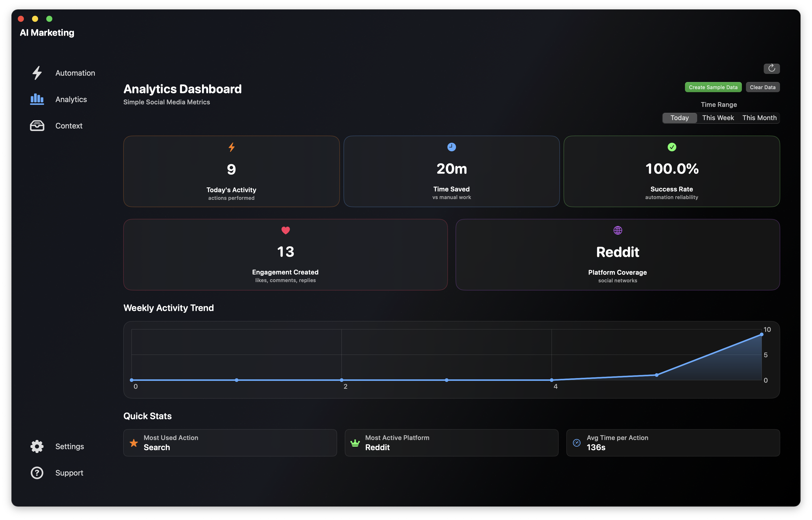Select the Today time range
Screen dimensions: 812x520
click(679, 118)
